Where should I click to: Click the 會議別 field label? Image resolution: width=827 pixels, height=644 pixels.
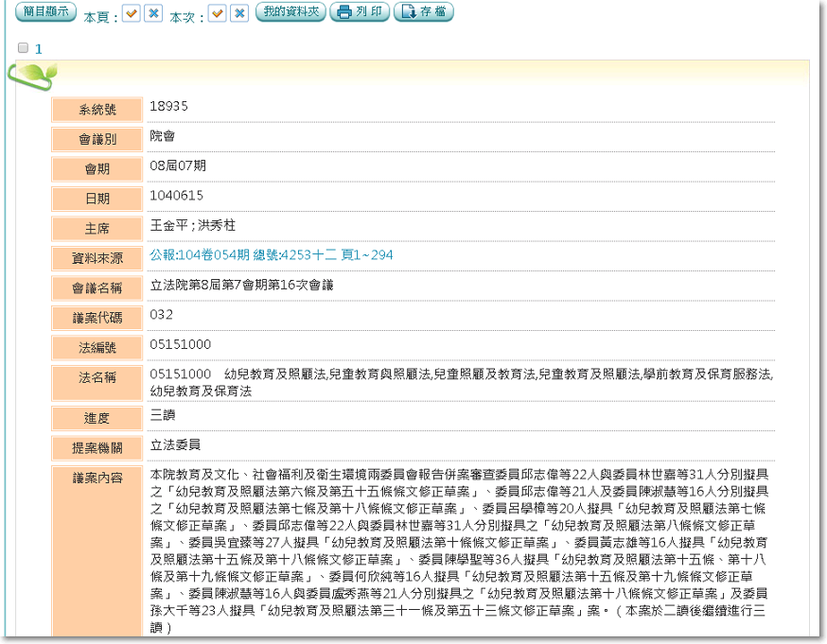coord(97,140)
